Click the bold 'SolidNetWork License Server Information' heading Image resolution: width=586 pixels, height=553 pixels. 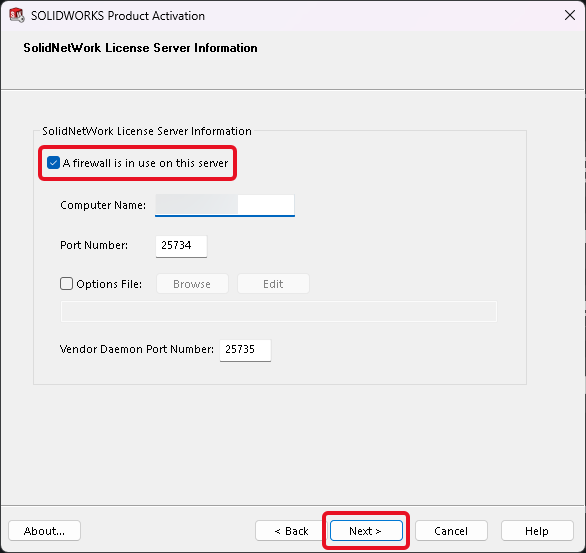point(140,48)
